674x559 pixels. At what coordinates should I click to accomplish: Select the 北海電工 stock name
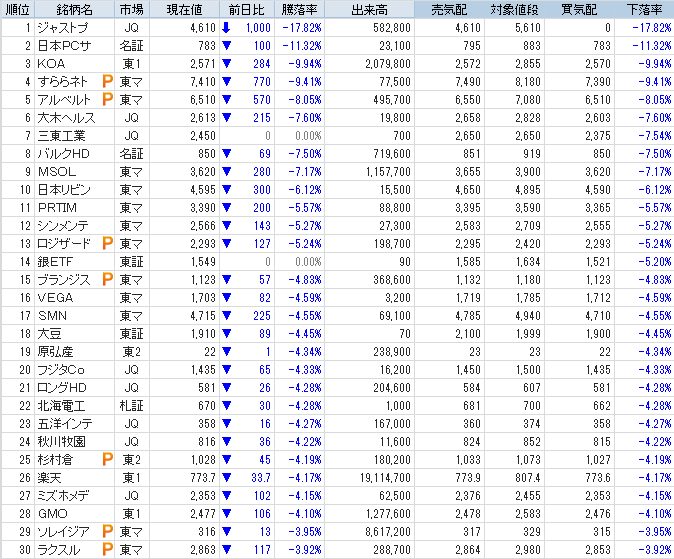pyautogui.click(x=61, y=405)
